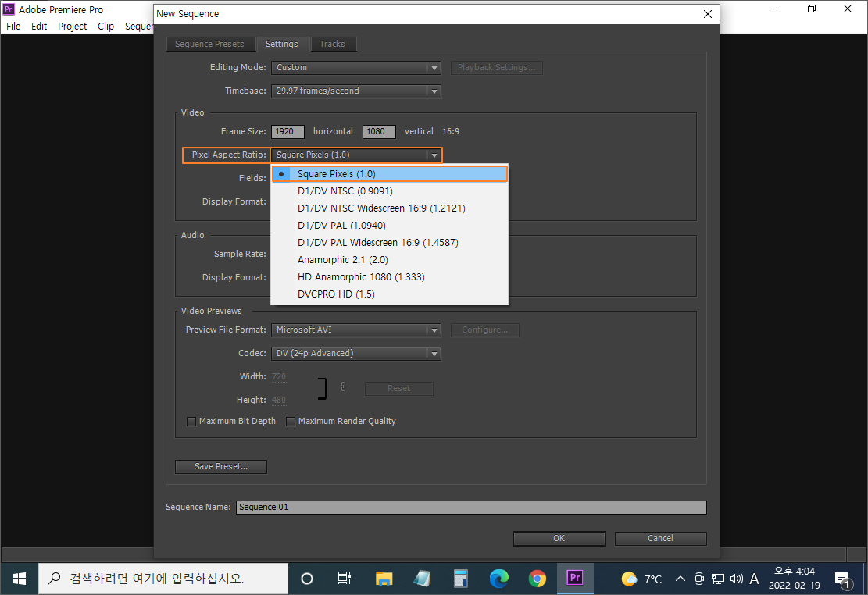Click the Width value 720

pyautogui.click(x=279, y=377)
